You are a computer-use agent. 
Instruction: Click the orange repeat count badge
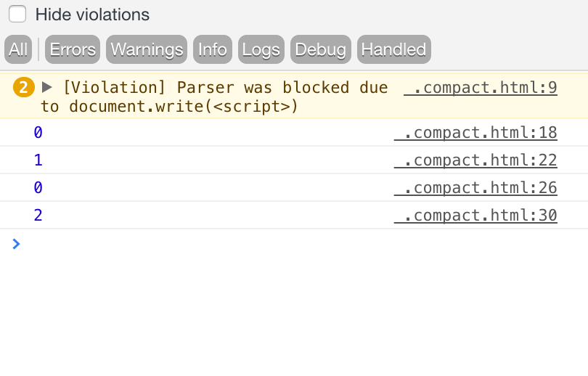click(24, 88)
